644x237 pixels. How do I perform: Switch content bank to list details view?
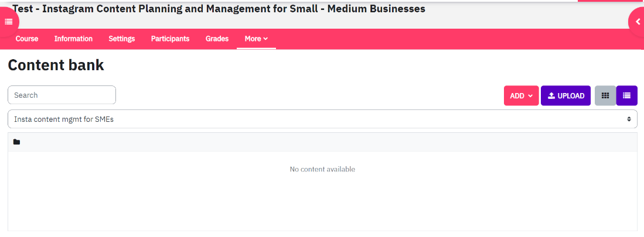click(x=627, y=95)
